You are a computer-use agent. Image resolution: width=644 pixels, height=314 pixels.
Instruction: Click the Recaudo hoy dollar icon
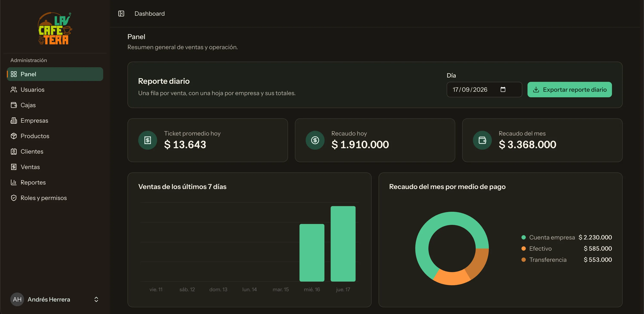(315, 140)
